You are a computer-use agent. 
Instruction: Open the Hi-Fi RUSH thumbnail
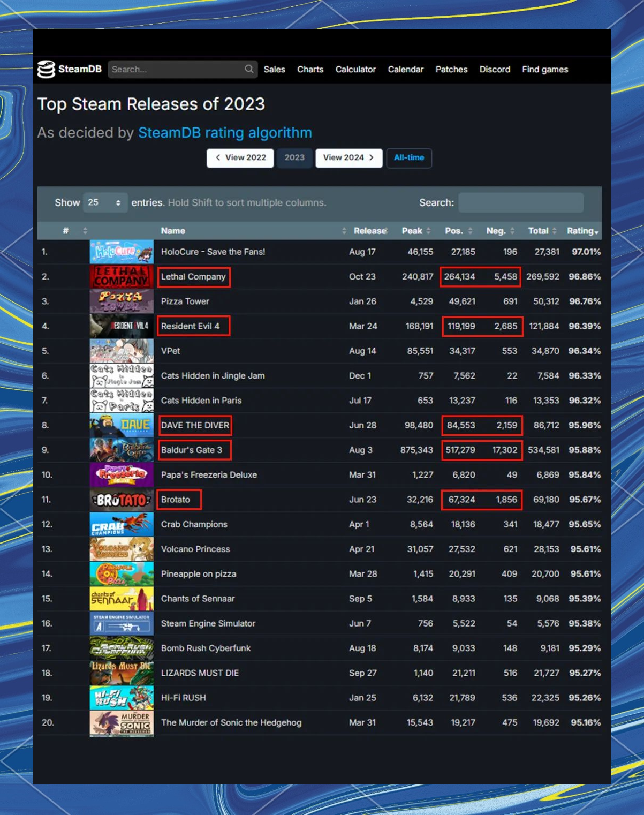(x=122, y=698)
